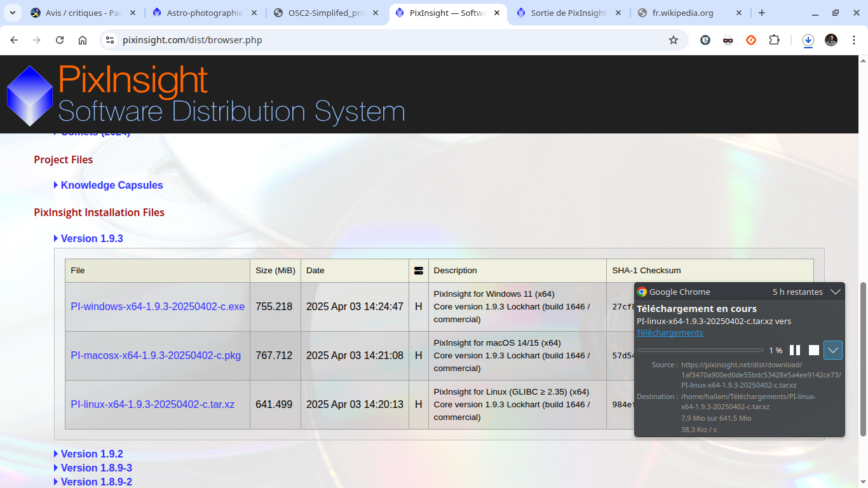This screenshot has width=868, height=488.
Task: Close the fr.wikipedia.org tab
Action: (740, 13)
